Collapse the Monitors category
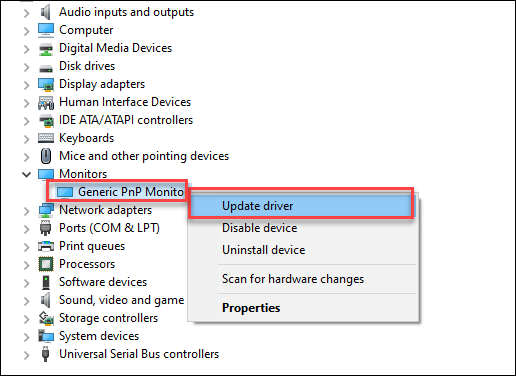The height and width of the screenshot is (376, 516). [x=26, y=174]
